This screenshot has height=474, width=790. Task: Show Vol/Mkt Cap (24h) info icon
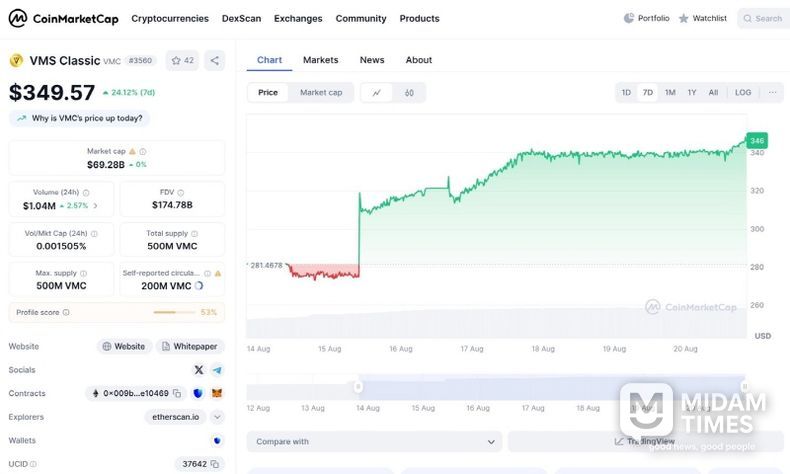click(x=94, y=234)
